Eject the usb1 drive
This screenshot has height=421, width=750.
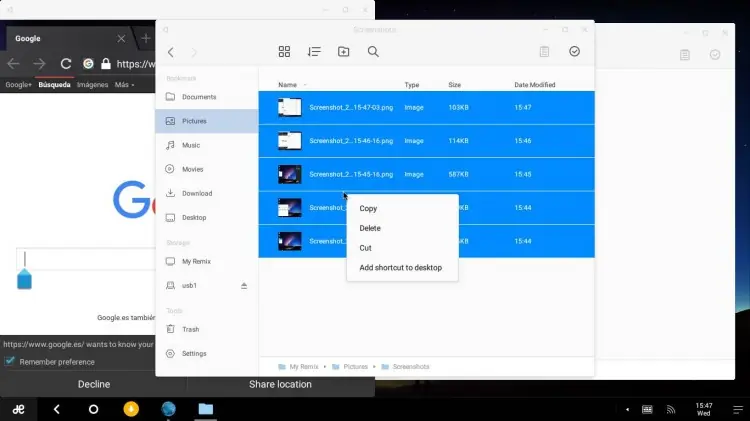pos(244,286)
